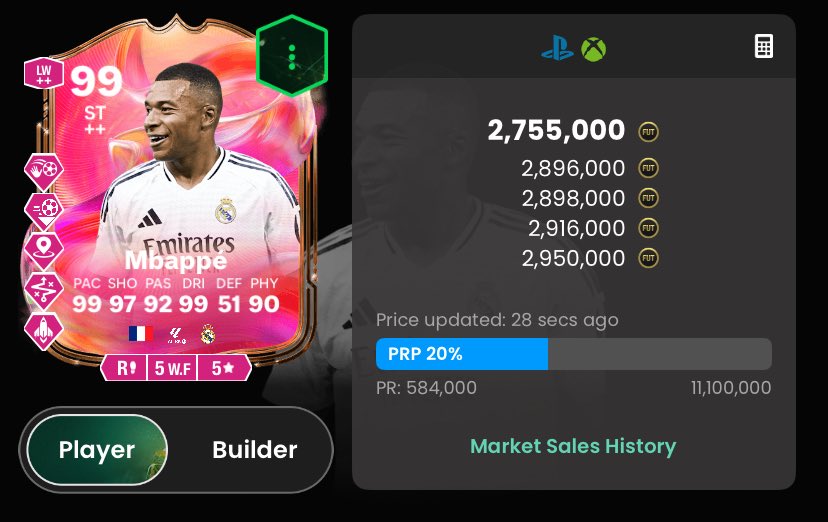Switch to the Builder tab
This screenshot has width=828, height=522.
[255, 450]
